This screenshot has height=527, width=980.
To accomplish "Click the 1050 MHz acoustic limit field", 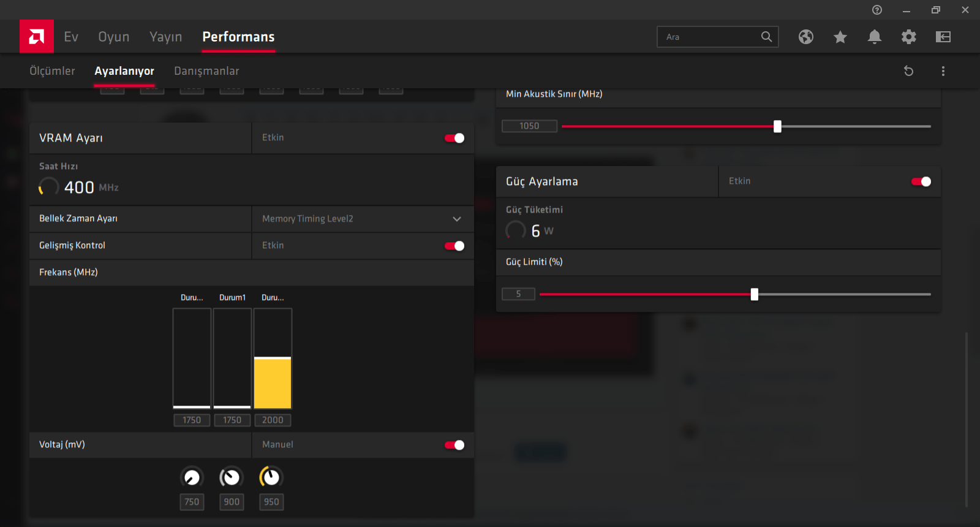I will [x=529, y=126].
